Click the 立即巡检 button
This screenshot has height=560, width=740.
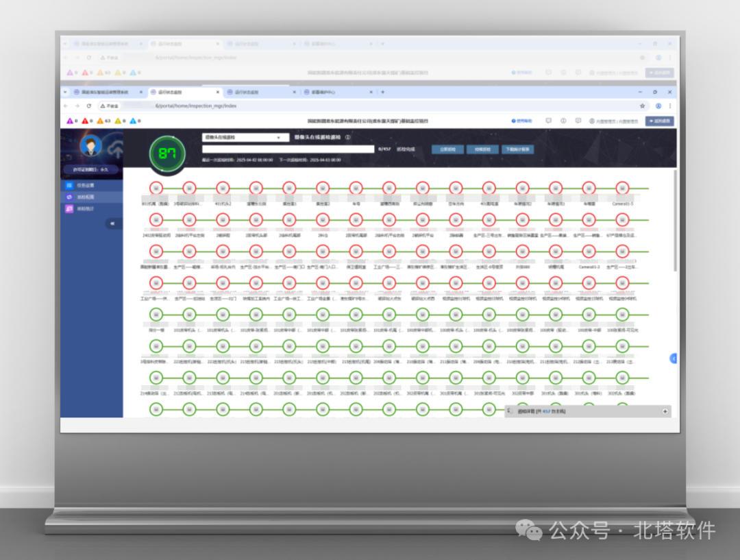(448, 149)
